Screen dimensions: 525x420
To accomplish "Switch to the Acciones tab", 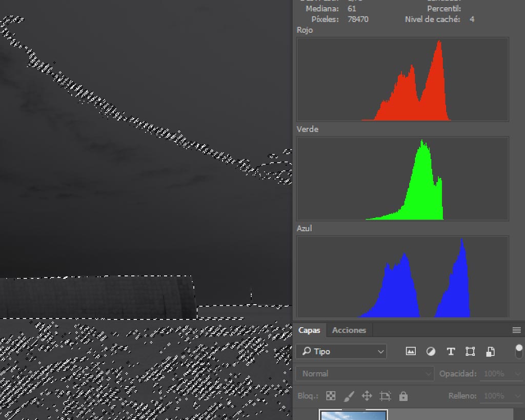I will pos(349,330).
